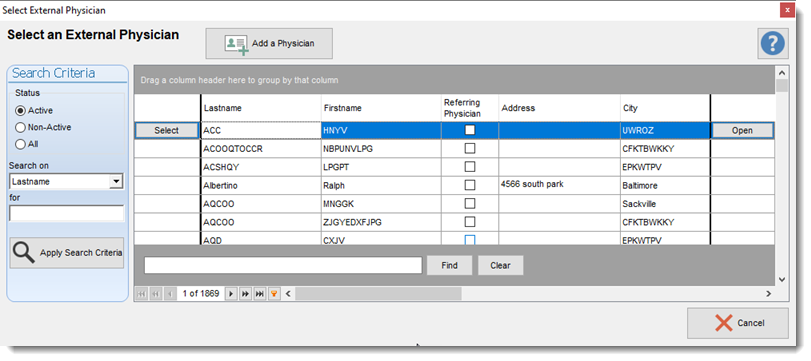Click the Find button
This screenshot has width=811, height=361.
pos(449,265)
